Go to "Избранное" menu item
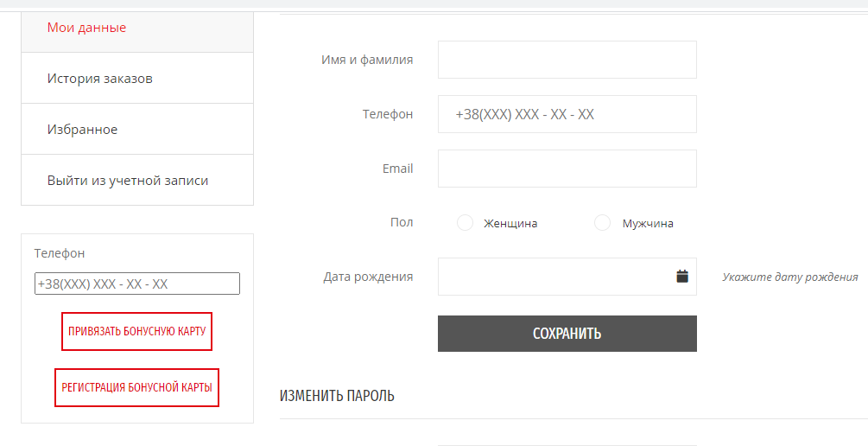This screenshot has width=868, height=446. (137, 129)
